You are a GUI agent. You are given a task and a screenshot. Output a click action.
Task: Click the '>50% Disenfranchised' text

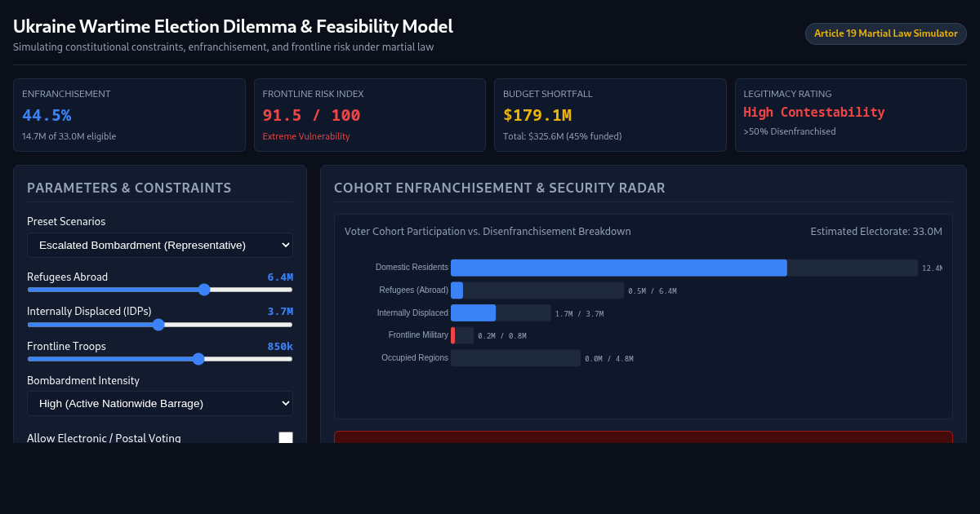pos(790,131)
